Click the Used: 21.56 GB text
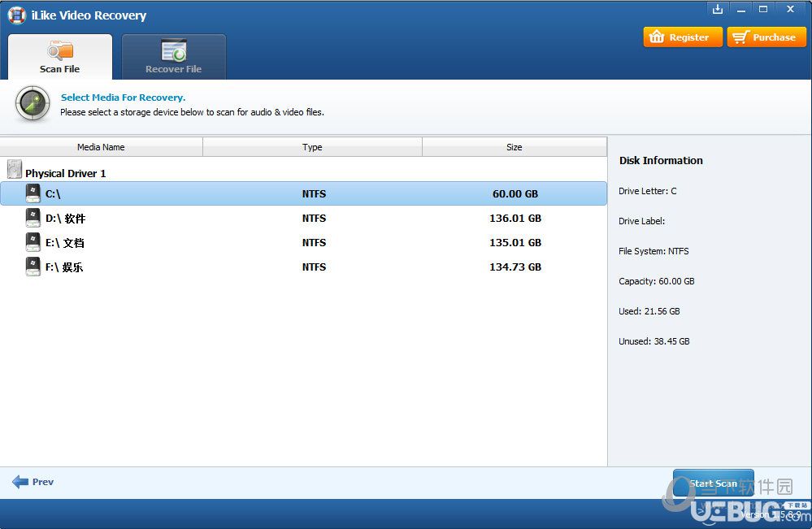Image resolution: width=812 pixels, height=529 pixels. pyautogui.click(x=649, y=311)
